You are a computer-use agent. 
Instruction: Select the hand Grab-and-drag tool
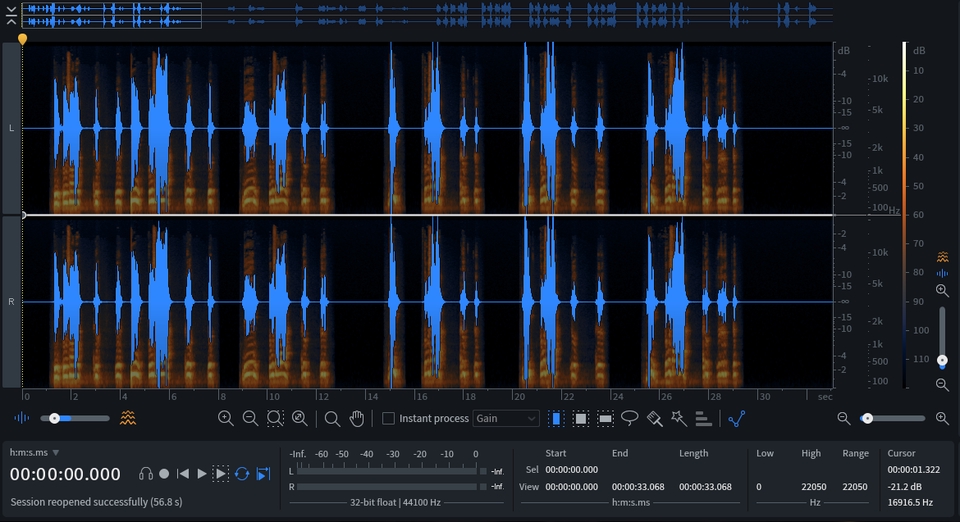pos(356,419)
